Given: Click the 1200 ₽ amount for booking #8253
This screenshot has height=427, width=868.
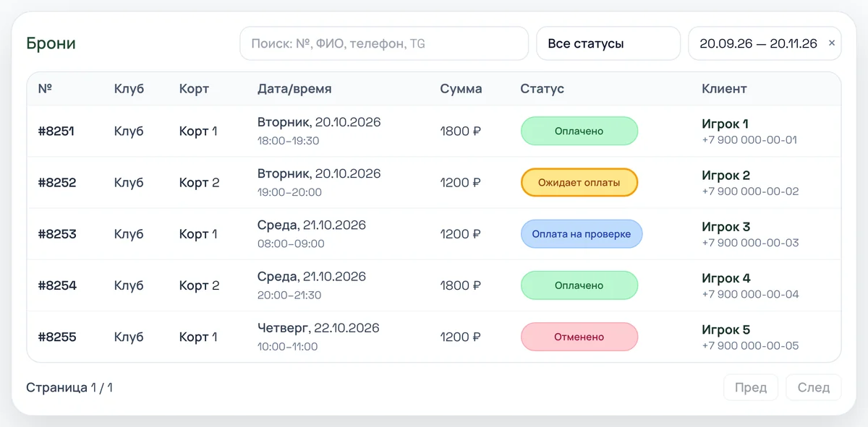Looking at the screenshot, I should (460, 234).
